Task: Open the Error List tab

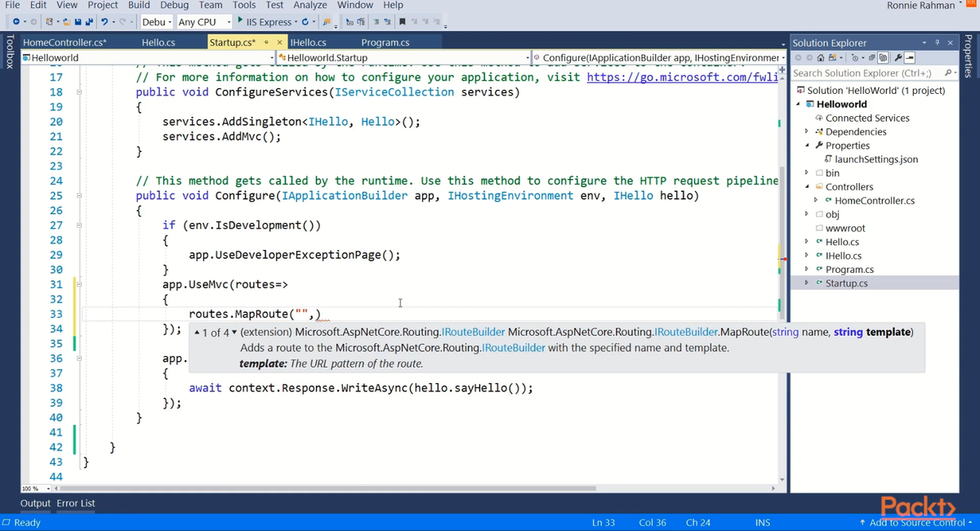Action: 76,503
